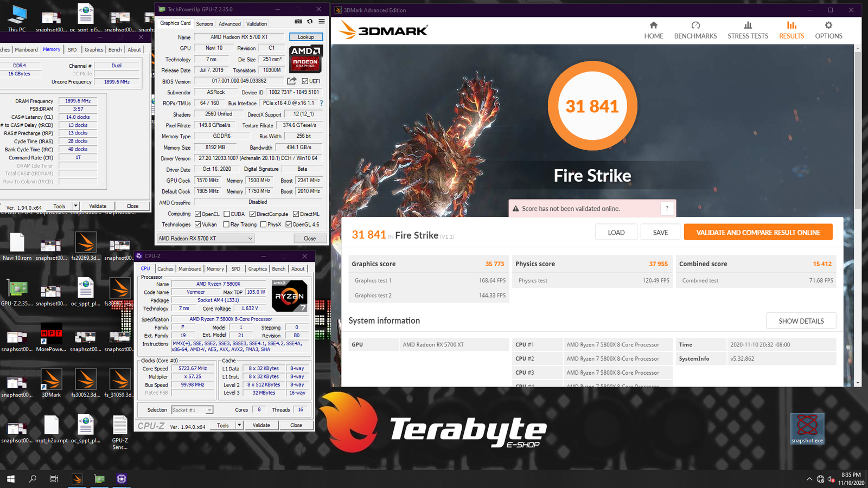Viewport: 868px width, 488px height.
Task: Enable the CUDA checkbox
Action: click(x=227, y=214)
